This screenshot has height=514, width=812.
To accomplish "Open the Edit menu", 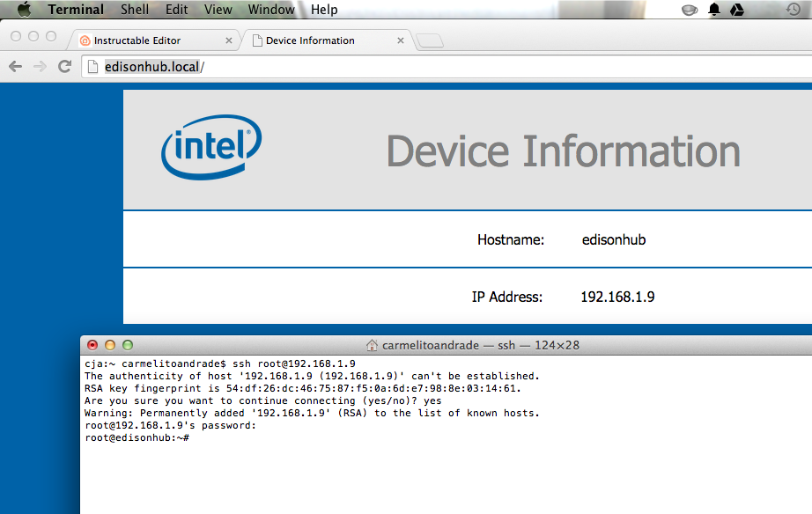I will [177, 10].
